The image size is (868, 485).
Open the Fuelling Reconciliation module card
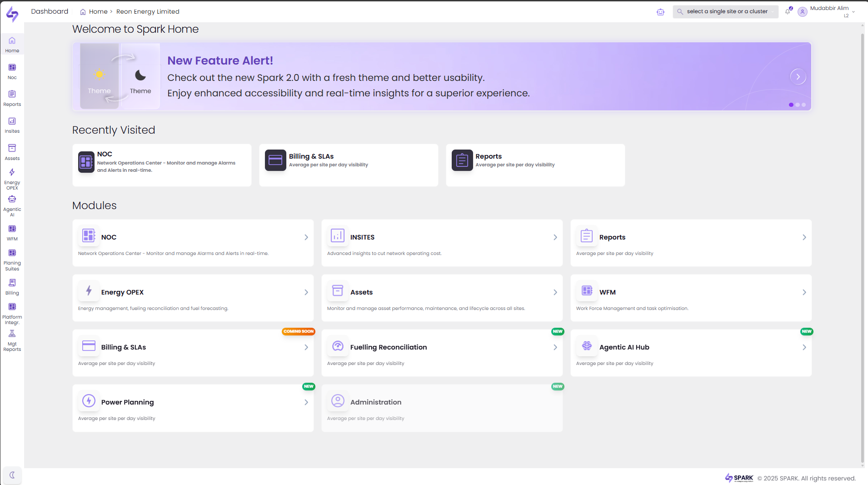442,353
